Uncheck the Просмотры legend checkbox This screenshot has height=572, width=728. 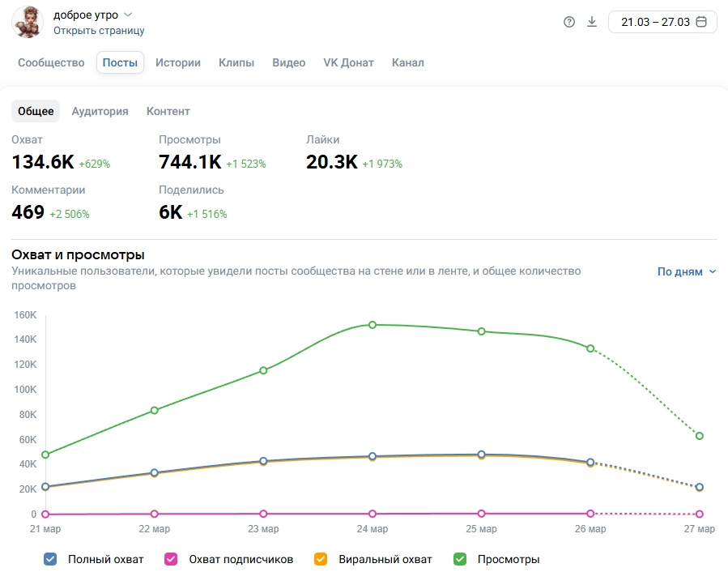[460, 559]
